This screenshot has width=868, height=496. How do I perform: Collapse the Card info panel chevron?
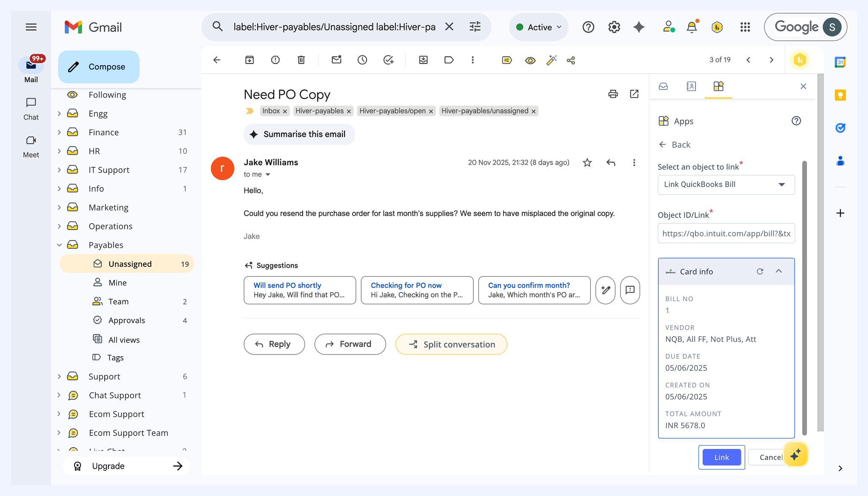[779, 271]
